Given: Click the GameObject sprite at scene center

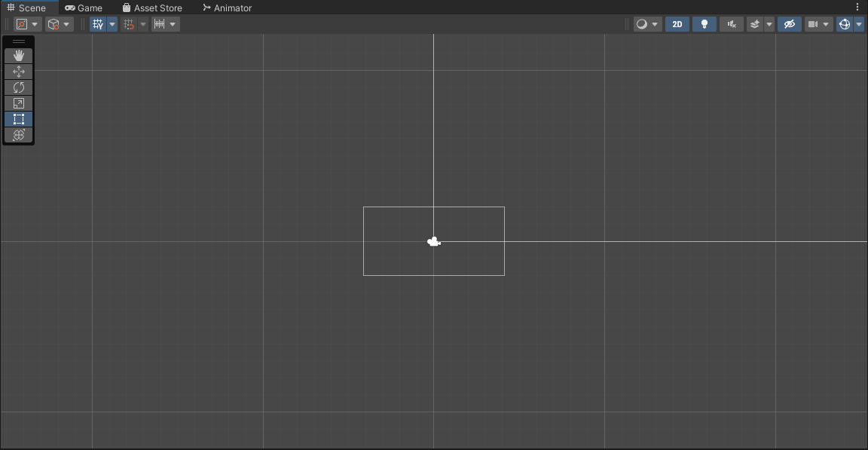Looking at the screenshot, I should (434, 241).
